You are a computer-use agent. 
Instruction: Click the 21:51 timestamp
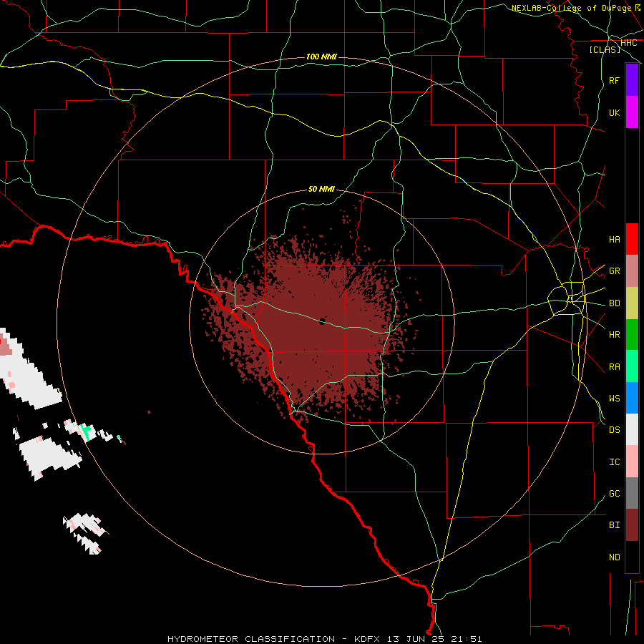coord(466,639)
